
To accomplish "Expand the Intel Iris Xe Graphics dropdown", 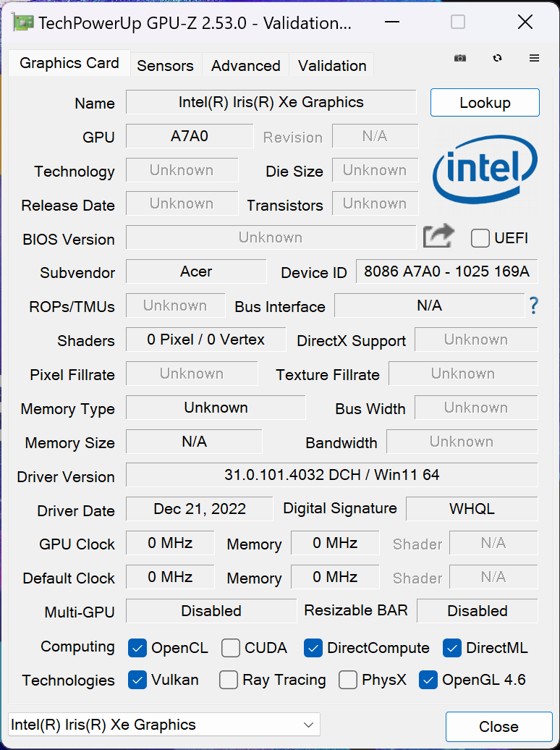I will click(x=309, y=725).
